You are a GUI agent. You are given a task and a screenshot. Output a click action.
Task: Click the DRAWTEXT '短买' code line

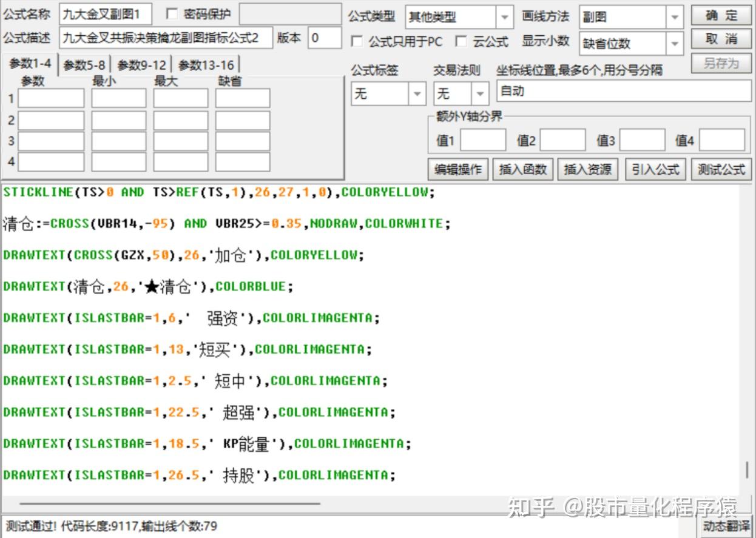[187, 349]
